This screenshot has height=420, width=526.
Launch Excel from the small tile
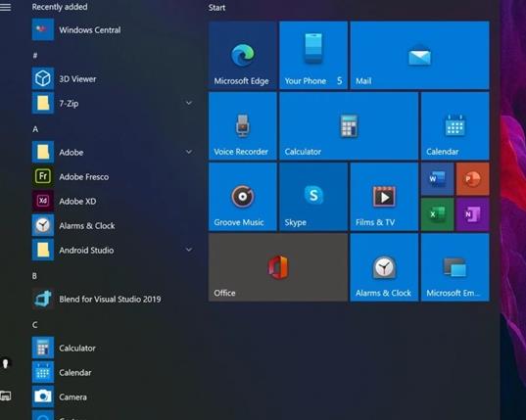point(438,214)
